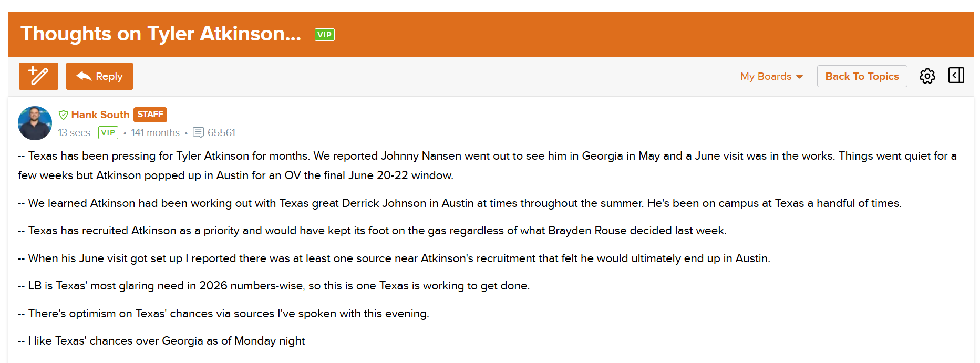Create a new post with the pencil icon
The height and width of the screenshot is (363, 980).
[x=38, y=76]
